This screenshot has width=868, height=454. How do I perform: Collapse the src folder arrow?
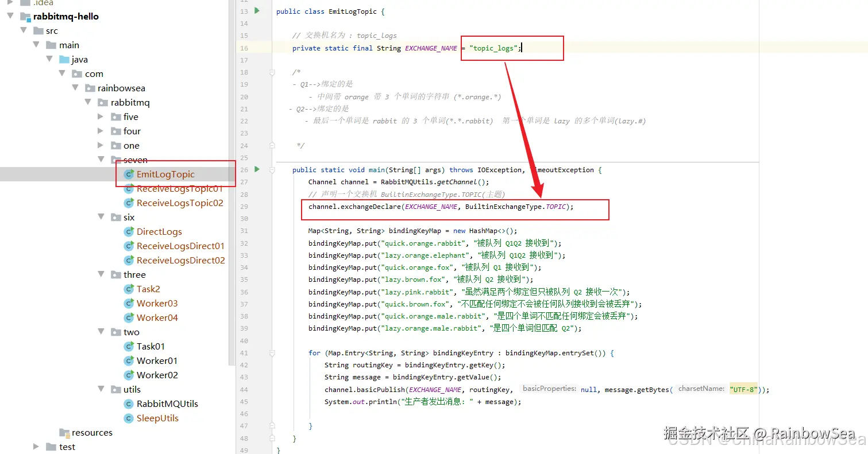click(24, 30)
